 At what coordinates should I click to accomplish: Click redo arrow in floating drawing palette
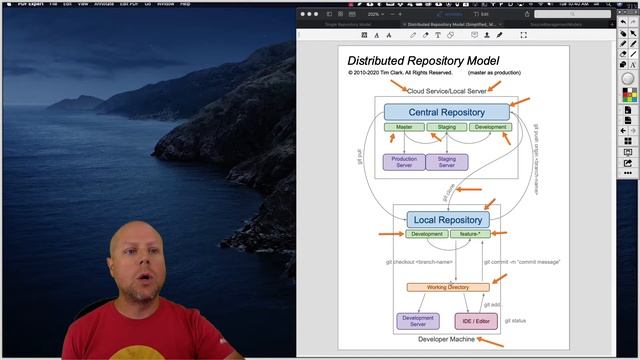tap(633, 22)
